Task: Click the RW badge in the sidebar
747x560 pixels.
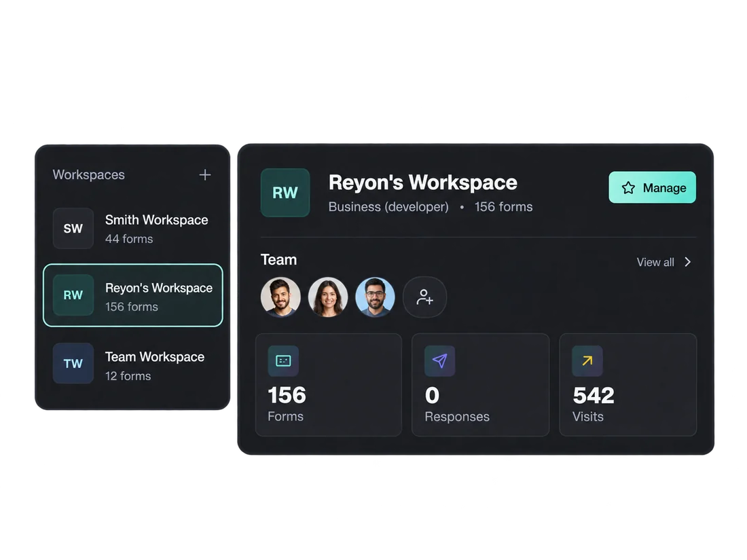Action: [73, 295]
